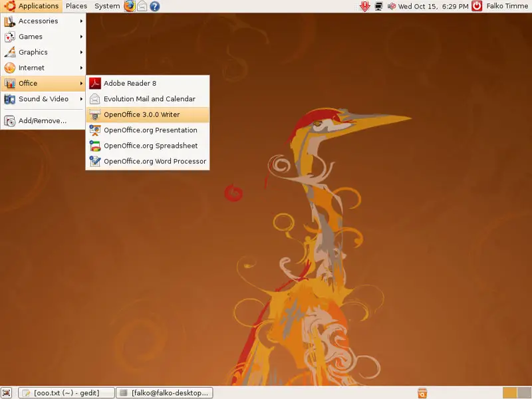The width and height of the screenshot is (532, 399).
Task: Open the Applications menu
Action: [31, 6]
